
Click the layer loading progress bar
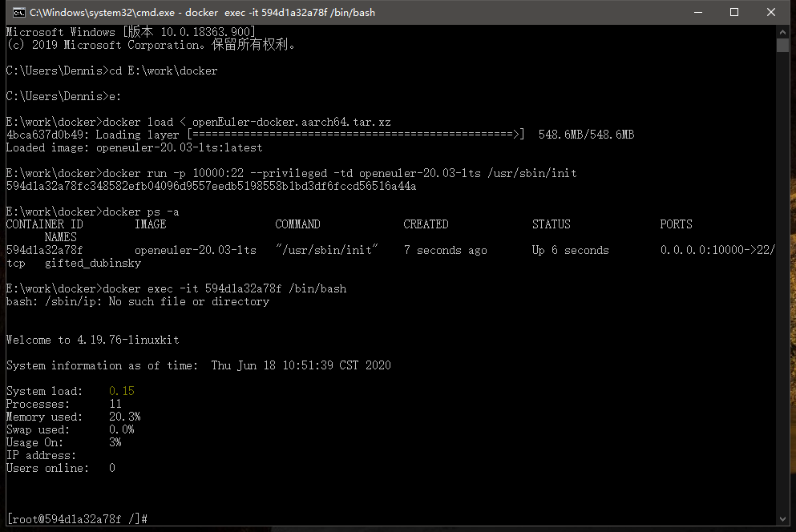[356, 135]
